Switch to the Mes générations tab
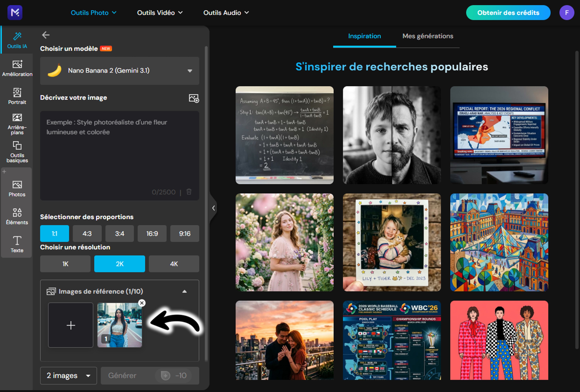580x392 pixels. click(427, 36)
